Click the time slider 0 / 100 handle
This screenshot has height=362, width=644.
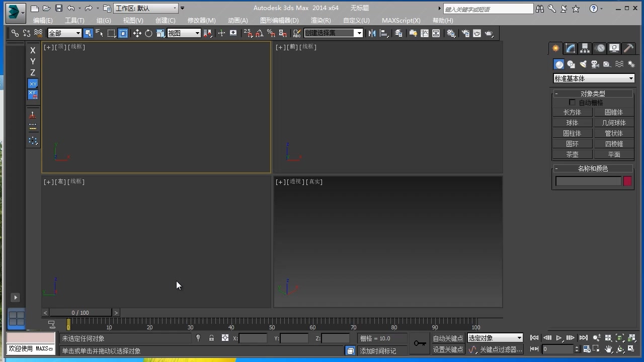pyautogui.click(x=80, y=313)
